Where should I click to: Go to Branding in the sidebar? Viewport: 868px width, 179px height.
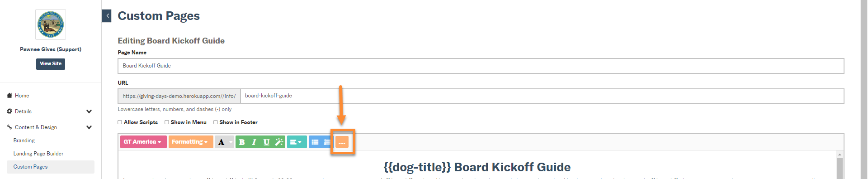pos(24,140)
